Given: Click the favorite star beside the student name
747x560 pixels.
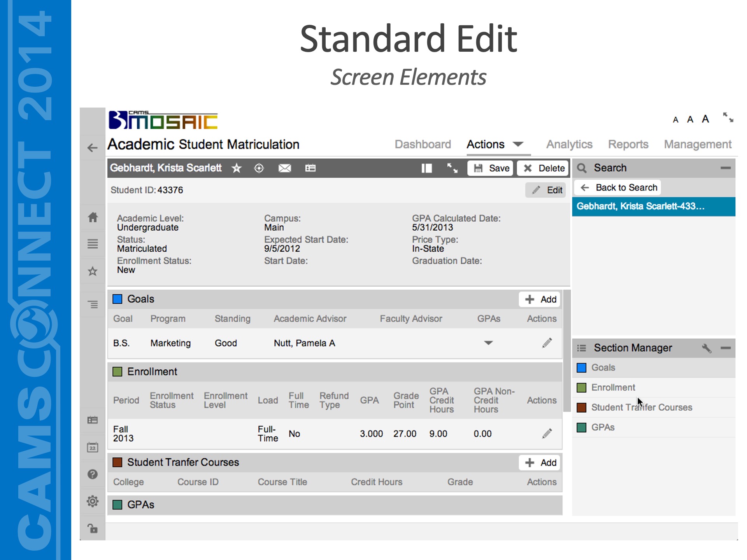Looking at the screenshot, I should tap(237, 168).
